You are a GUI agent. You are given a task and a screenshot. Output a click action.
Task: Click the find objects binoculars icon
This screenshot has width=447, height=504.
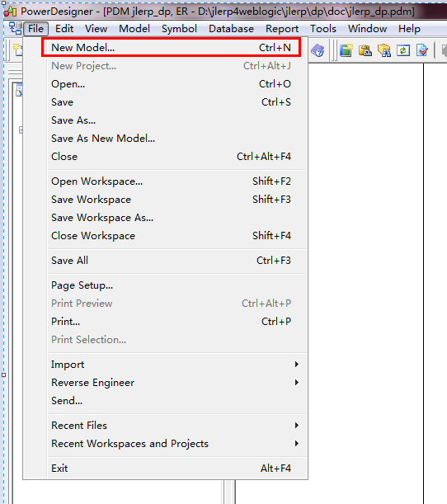coord(384,50)
